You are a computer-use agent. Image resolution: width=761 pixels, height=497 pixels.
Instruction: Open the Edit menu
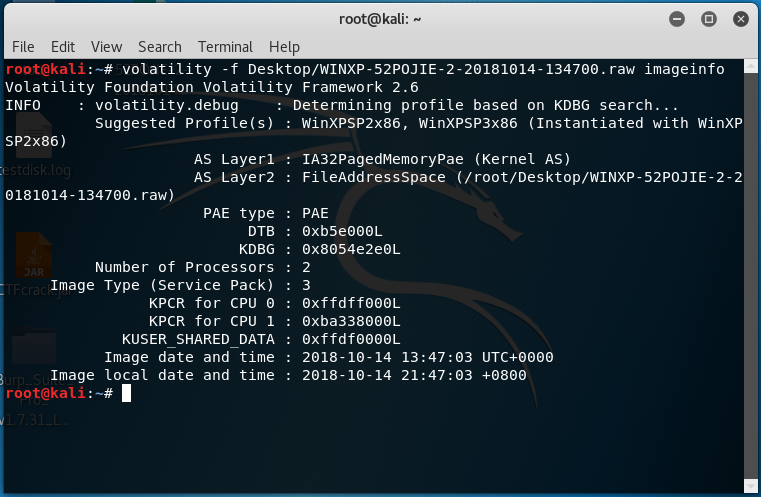63,47
